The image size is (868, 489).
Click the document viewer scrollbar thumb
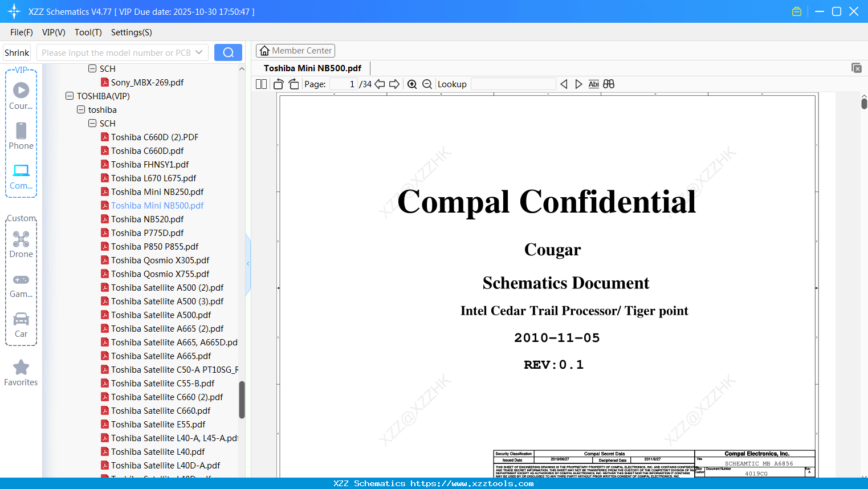pos(864,103)
